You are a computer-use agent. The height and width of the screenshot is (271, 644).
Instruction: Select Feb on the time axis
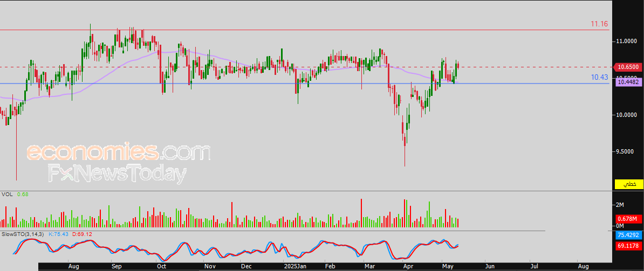coord(330,267)
